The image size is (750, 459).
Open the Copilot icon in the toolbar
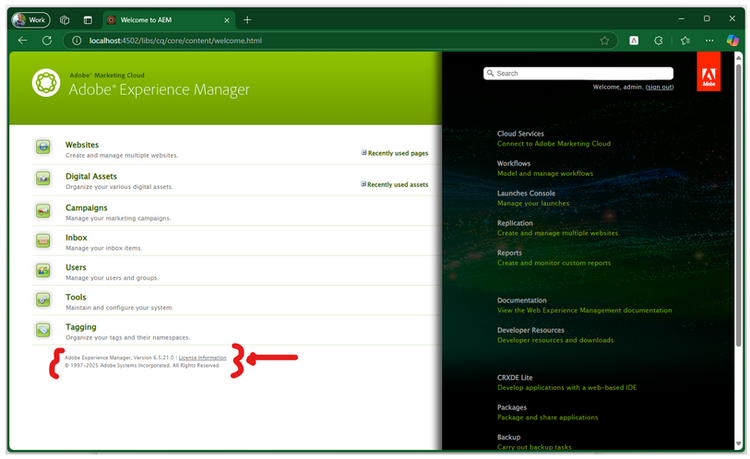click(732, 41)
